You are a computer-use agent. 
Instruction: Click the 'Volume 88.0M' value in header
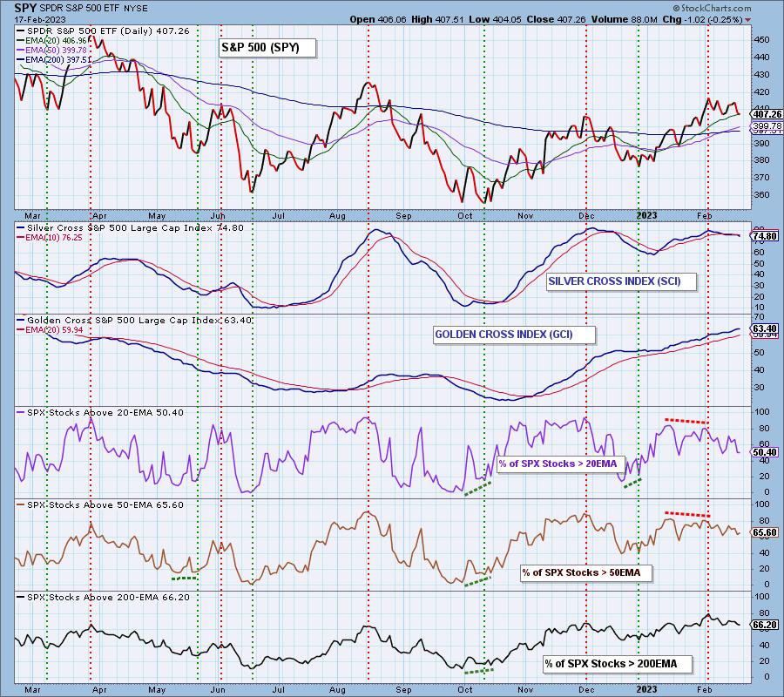(624, 19)
